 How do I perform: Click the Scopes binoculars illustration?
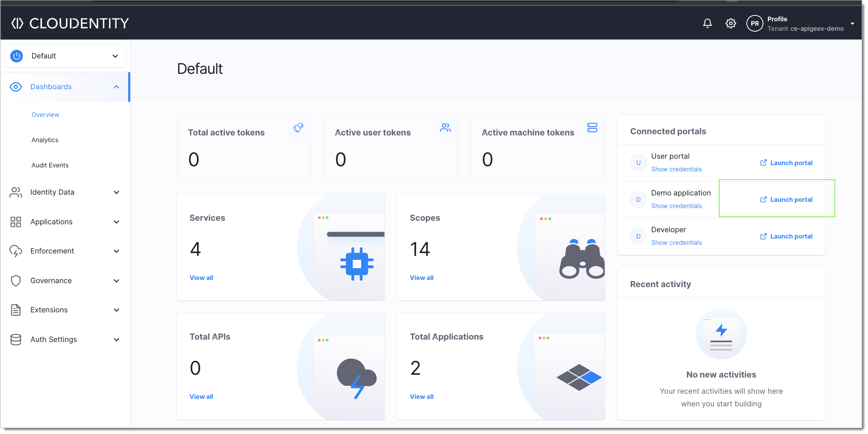coord(582,259)
